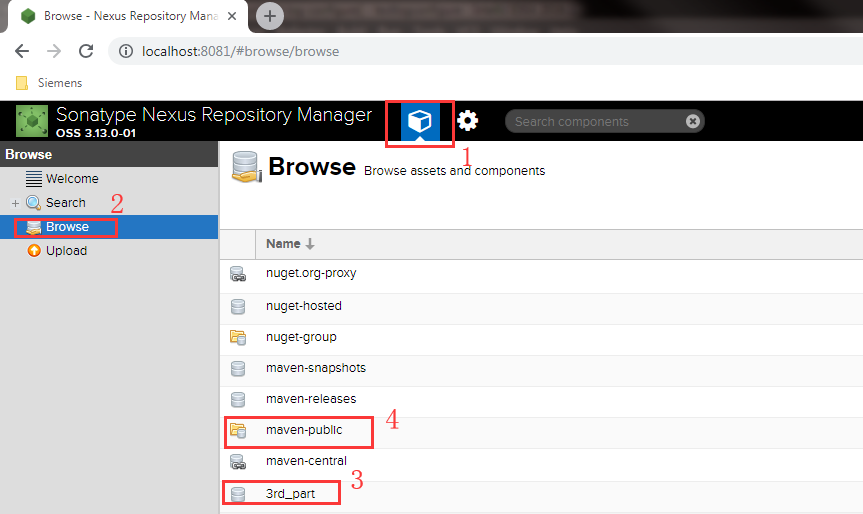Open the administration gear icon

pos(468,121)
